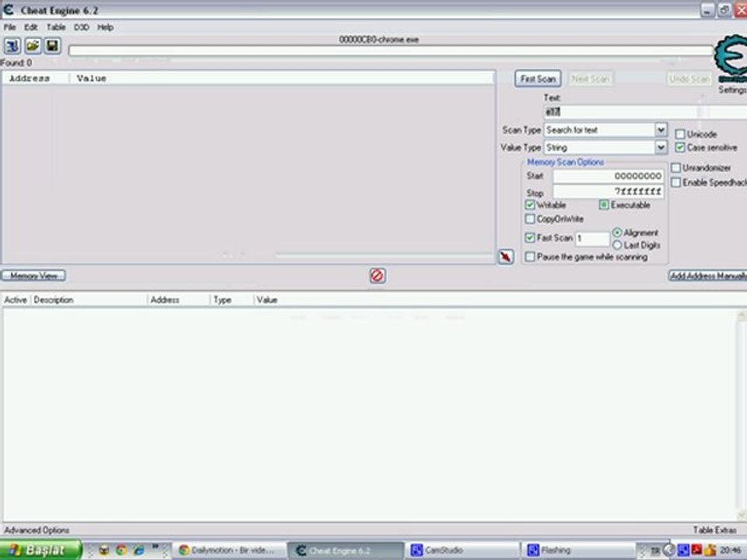Click the Undo Scan button

pyautogui.click(x=689, y=79)
